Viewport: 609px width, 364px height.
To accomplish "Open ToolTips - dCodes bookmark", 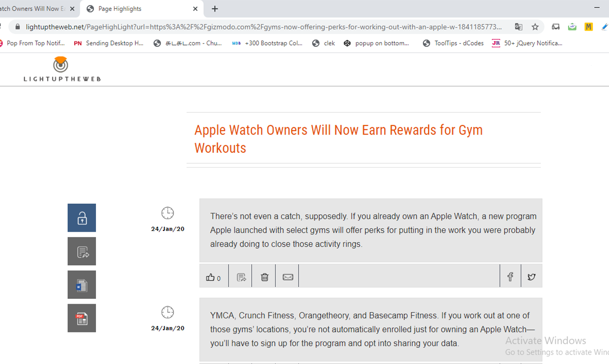I will 453,43.
